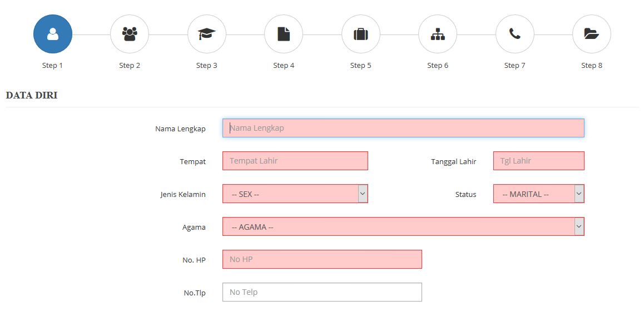This screenshot has height=311, width=644.
Task: Click the Step 8 label text
Action: (592, 66)
